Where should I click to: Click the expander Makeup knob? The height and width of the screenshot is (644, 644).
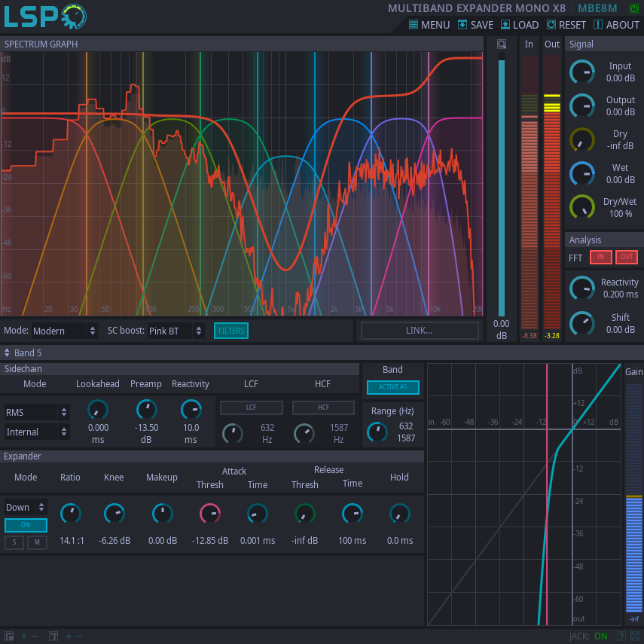[x=162, y=514]
